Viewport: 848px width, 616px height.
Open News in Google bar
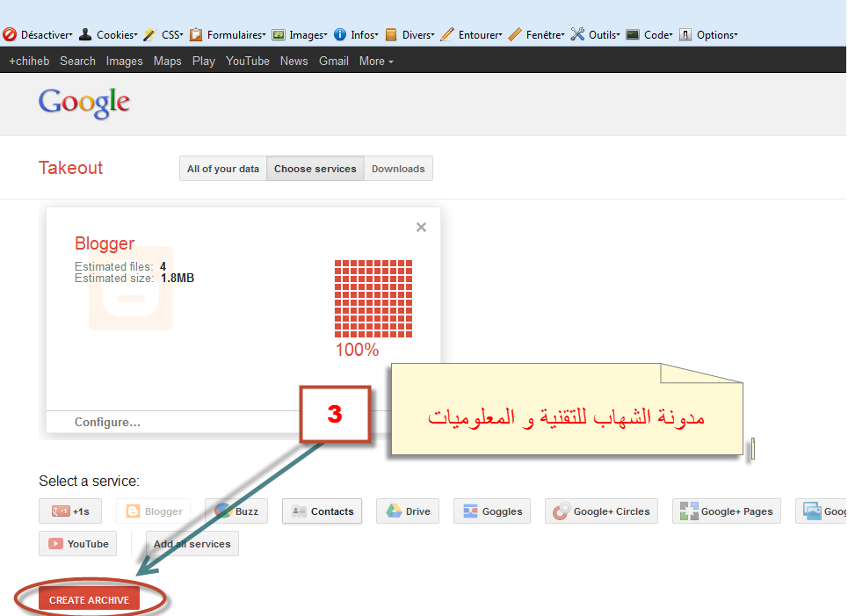[294, 62]
